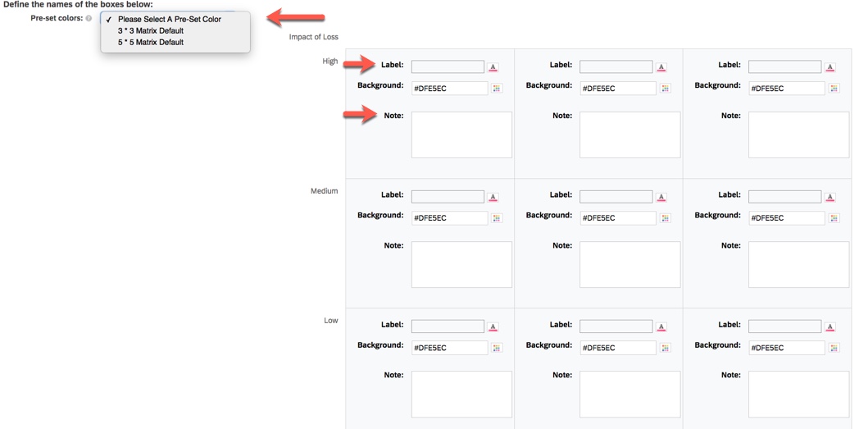Open background color palette, High row first cell
The height and width of the screenshot is (429, 868).
pyautogui.click(x=497, y=88)
